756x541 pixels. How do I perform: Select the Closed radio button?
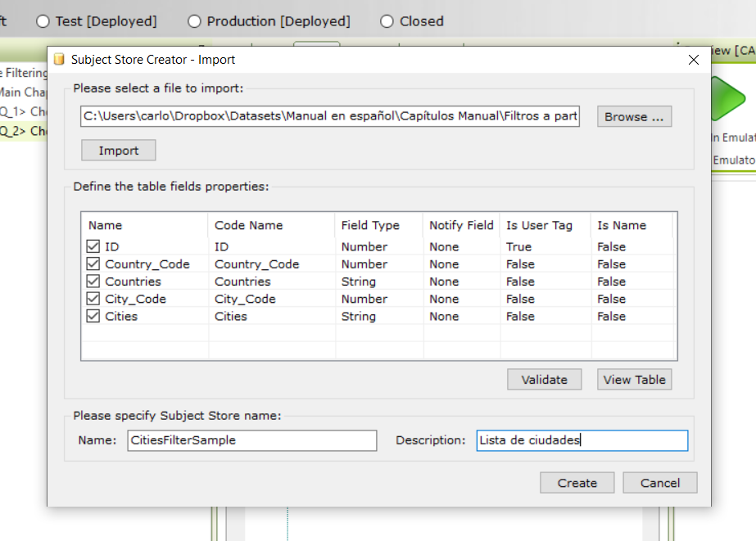pos(387,21)
